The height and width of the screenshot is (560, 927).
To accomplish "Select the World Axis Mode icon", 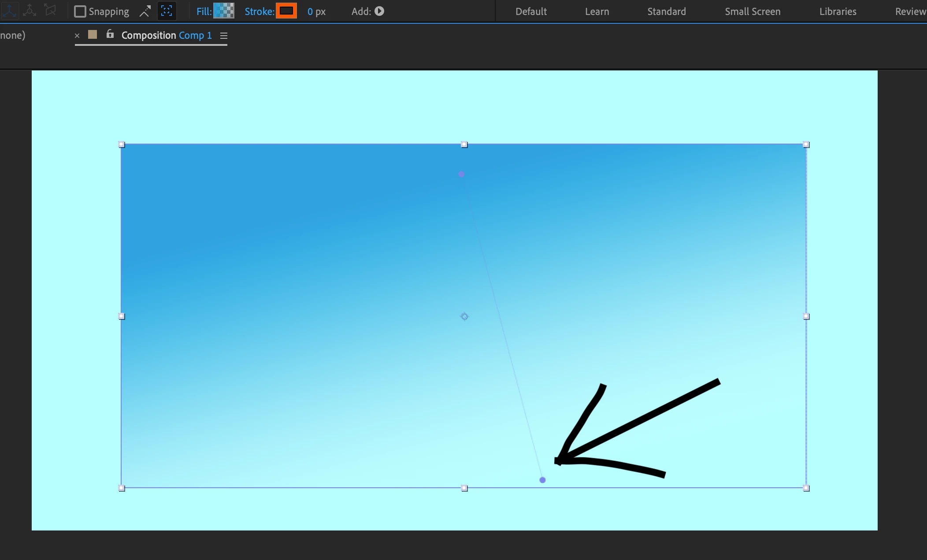I will (30, 11).
